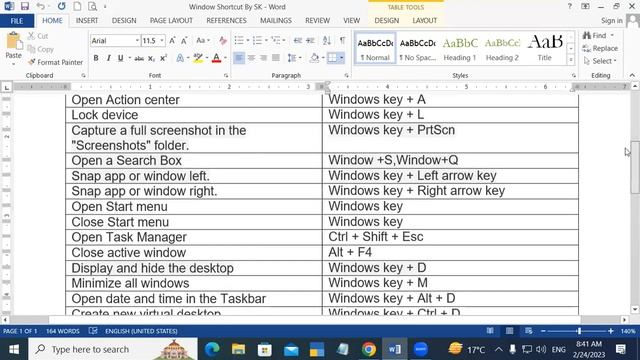Image resolution: width=640 pixels, height=360 pixels.
Task: Open the proofing errors status icon
Action: [93, 331]
